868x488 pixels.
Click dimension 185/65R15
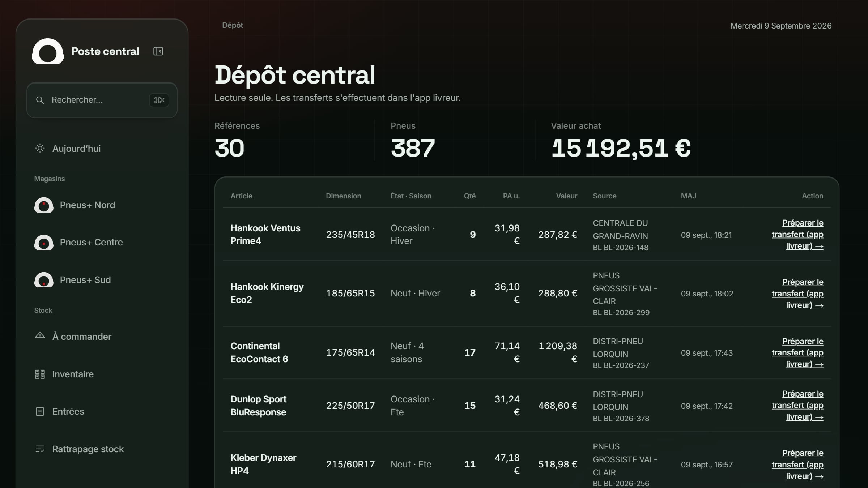click(350, 293)
